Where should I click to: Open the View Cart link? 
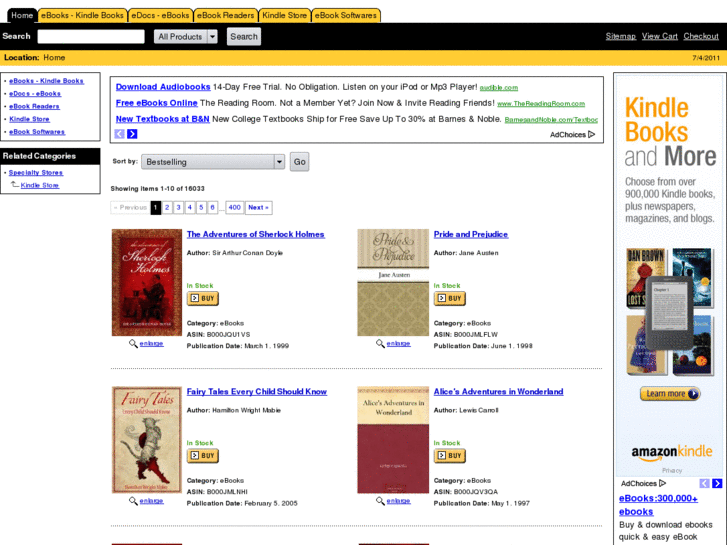coord(659,36)
